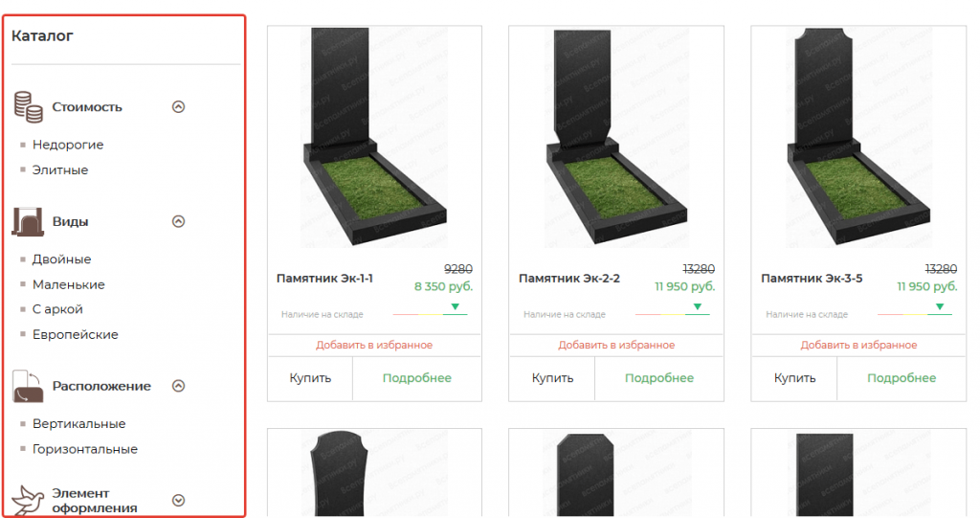The width and height of the screenshot is (980, 518).
Task: Add Памятник Эк-3-5 to избранное
Action: 858,345
